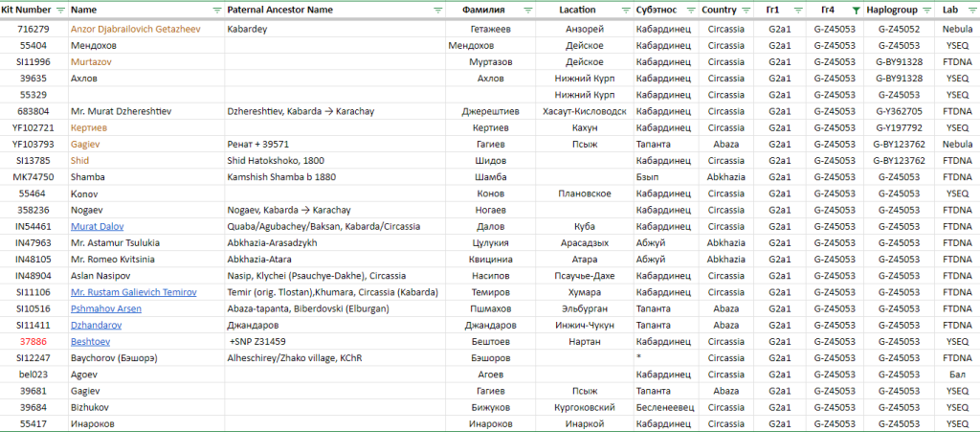Follow the Dzhandarov name link

95,325
